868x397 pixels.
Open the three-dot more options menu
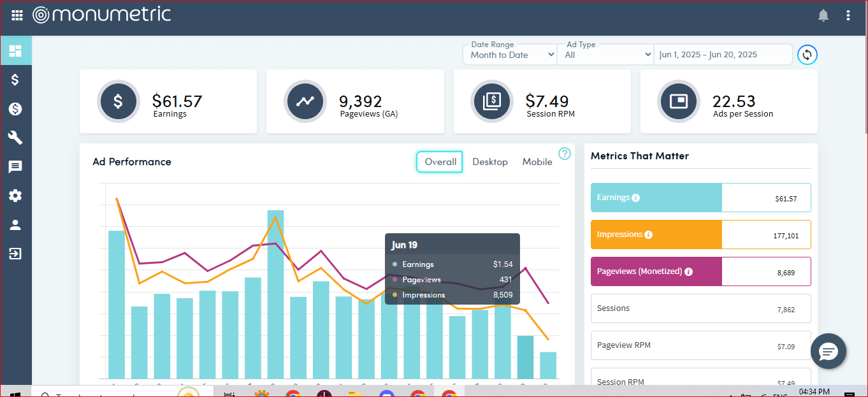tap(848, 15)
